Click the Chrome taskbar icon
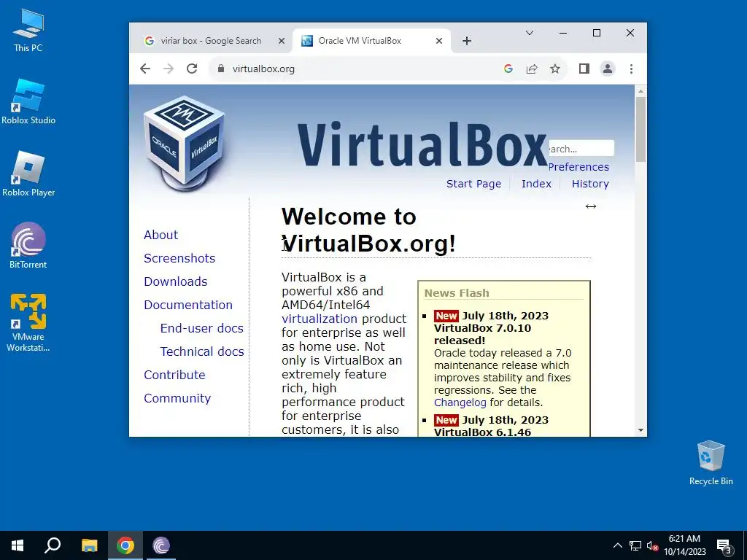Screen dimensions: 747x560 click(x=125, y=545)
